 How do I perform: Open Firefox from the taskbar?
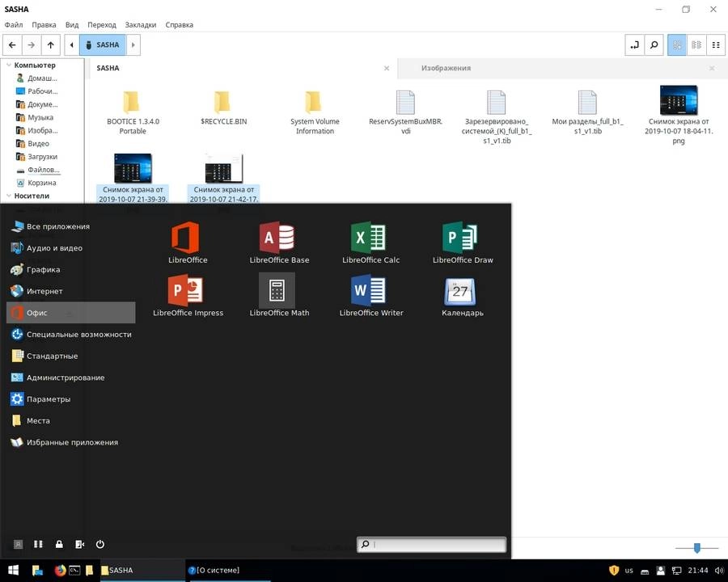(x=60, y=570)
